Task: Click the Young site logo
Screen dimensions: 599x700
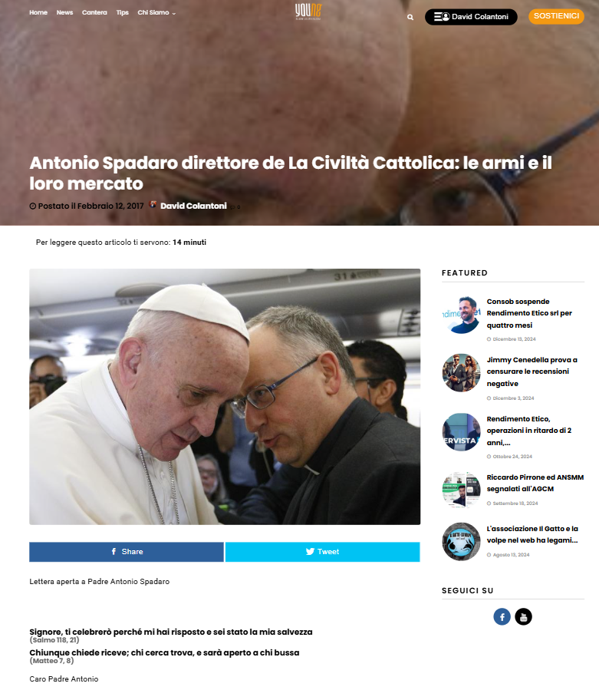Action: [308, 12]
